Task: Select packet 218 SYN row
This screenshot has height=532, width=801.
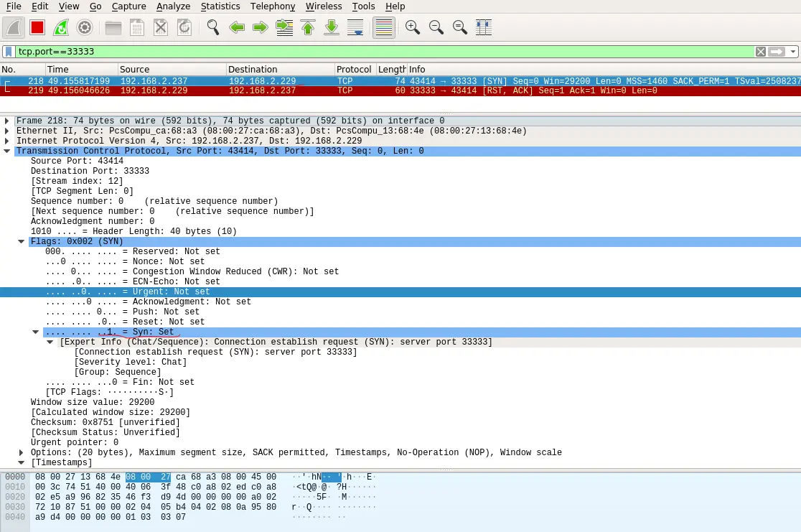Action: tap(400, 80)
